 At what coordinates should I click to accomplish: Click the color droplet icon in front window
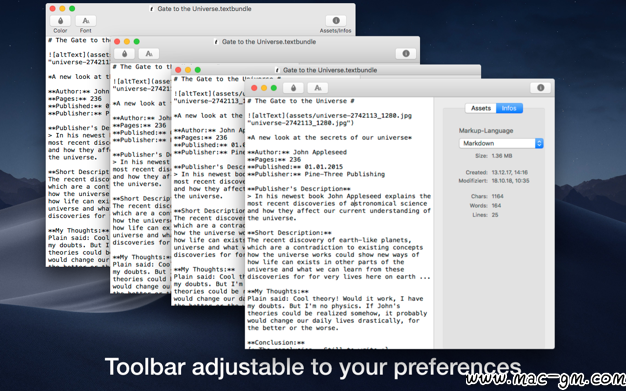293,88
